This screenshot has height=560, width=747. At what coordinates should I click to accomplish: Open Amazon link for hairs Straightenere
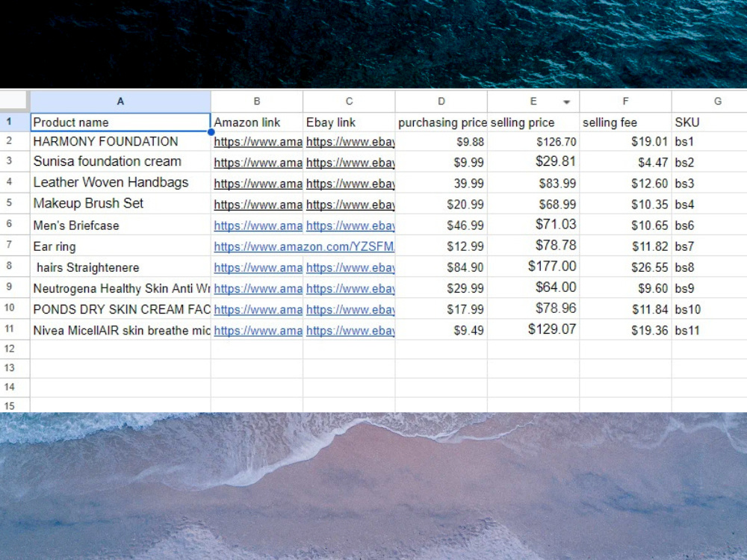[258, 267]
